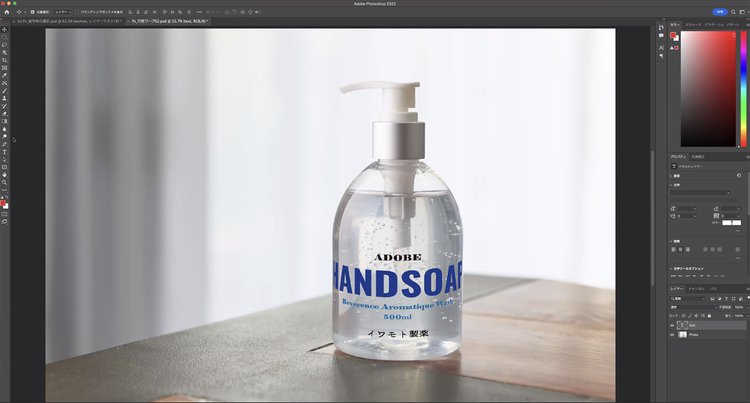The image size is (750, 403).
Task: Align text right in paragraph section
Action: coord(688,250)
